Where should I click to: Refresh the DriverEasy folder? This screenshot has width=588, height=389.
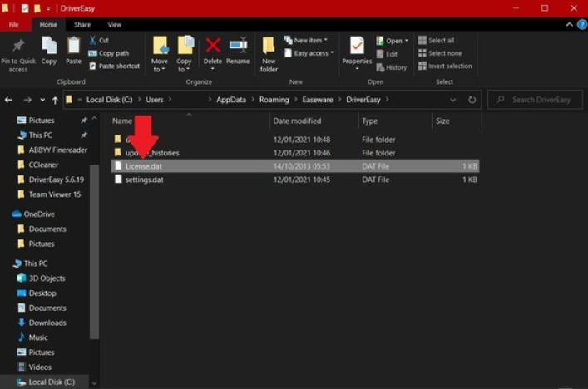click(472, 100)
